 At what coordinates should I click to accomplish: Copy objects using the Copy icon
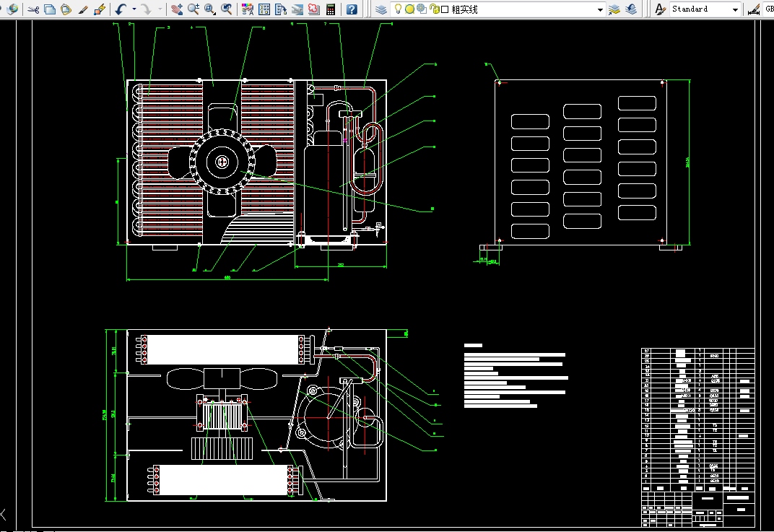point(50,9)
